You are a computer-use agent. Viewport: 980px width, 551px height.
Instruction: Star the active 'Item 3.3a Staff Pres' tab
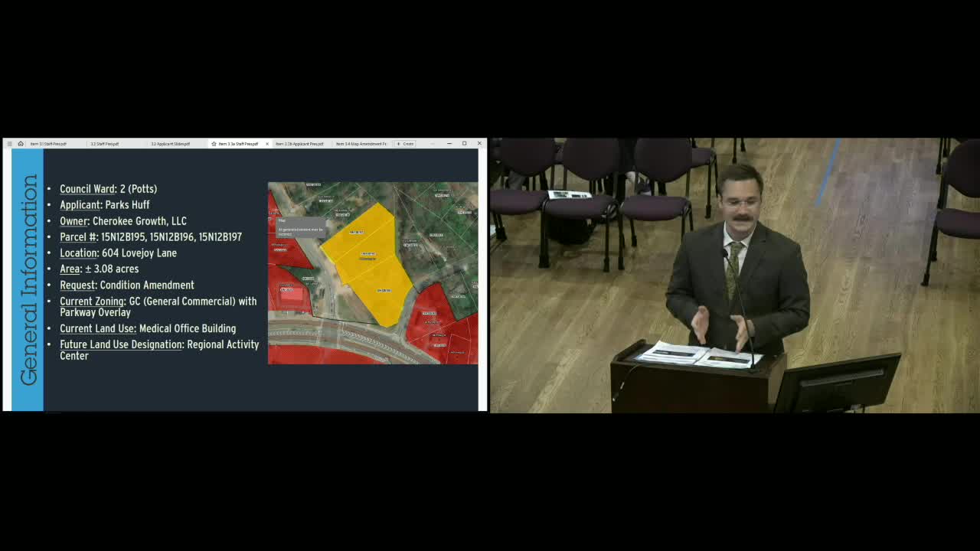(x=214, y=144)
